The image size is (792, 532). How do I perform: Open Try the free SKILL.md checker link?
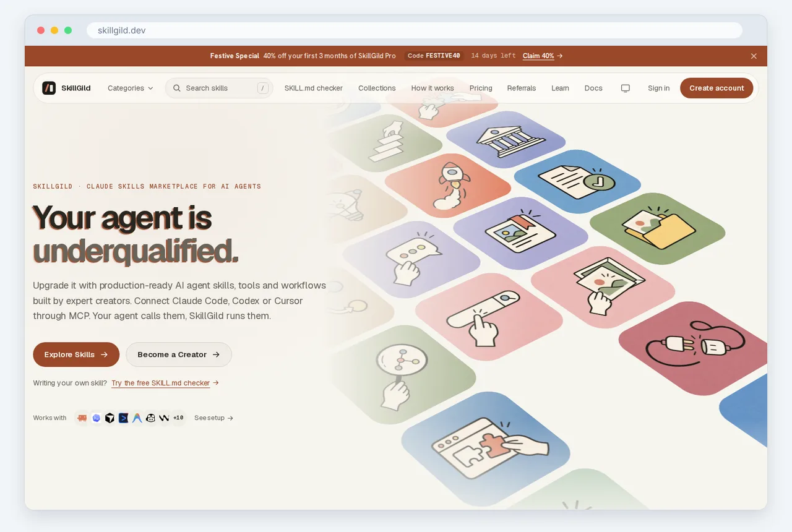pyautogui.click(x=165, y=383)
